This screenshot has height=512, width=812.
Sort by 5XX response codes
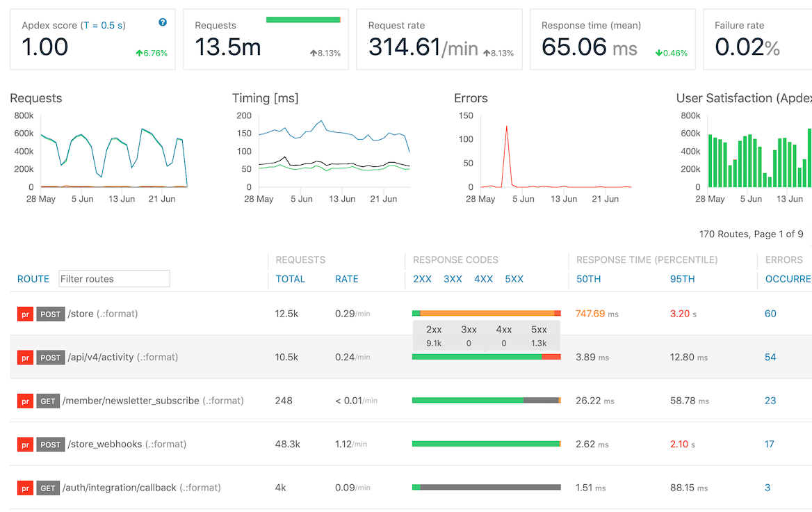click(x=514, y=279)
